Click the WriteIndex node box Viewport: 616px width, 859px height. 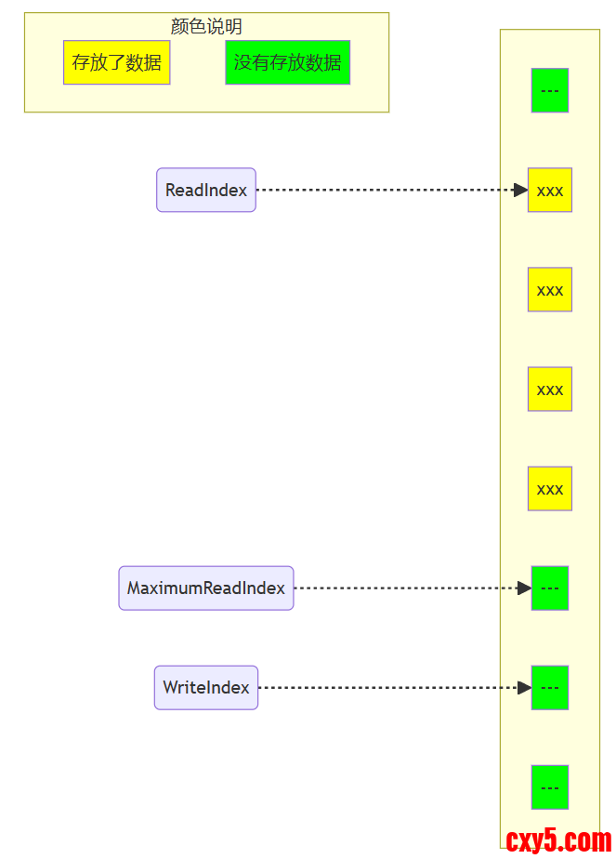coord(205,687)
